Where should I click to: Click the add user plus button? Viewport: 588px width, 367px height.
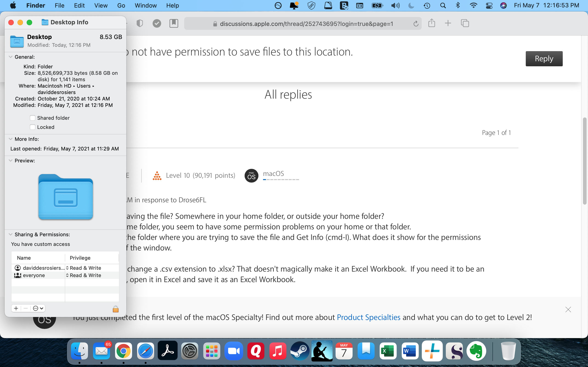(16, 308)
